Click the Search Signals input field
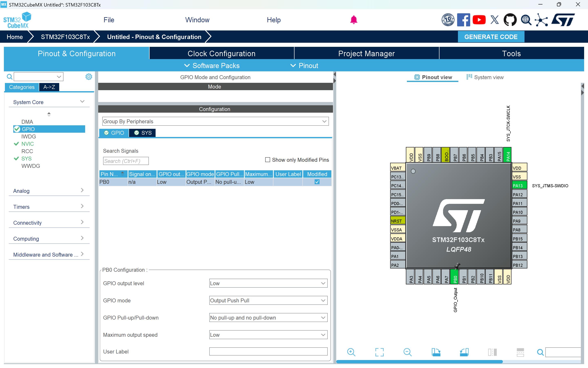Screen dimensions: 588x368 pos(126,161)
